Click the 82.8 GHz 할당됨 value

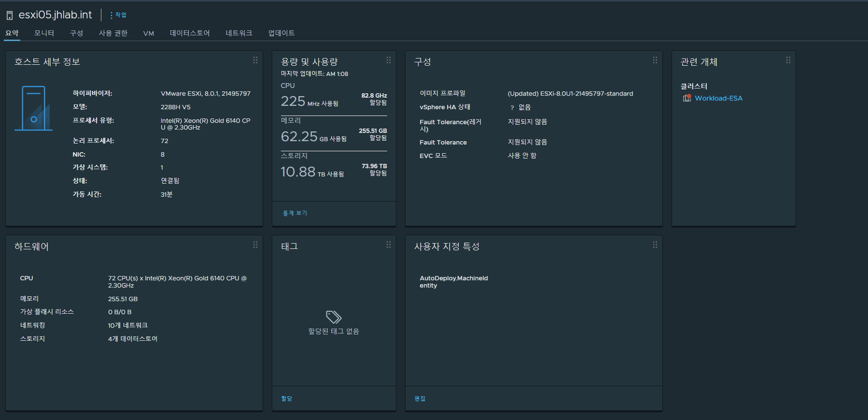click(374, 99)
